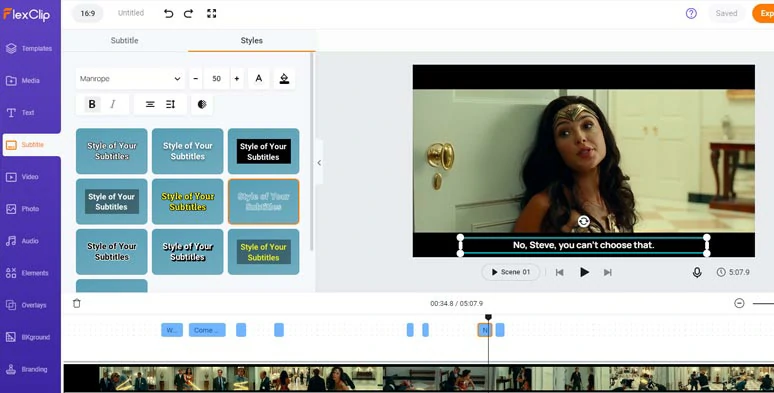Open the Manrope font dropdown
This screenshot has height=393, width=774.
pos(130,79)
